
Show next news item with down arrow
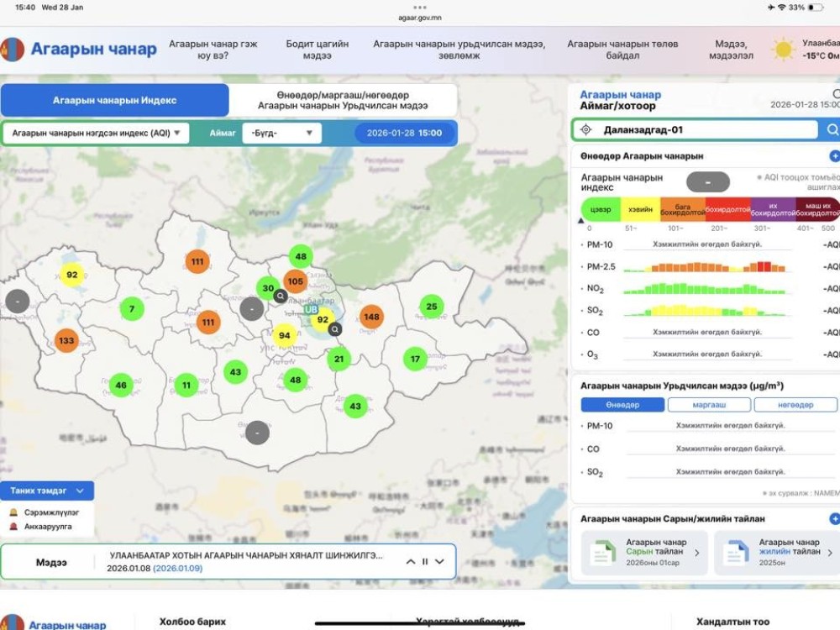(x=439, y=562)
